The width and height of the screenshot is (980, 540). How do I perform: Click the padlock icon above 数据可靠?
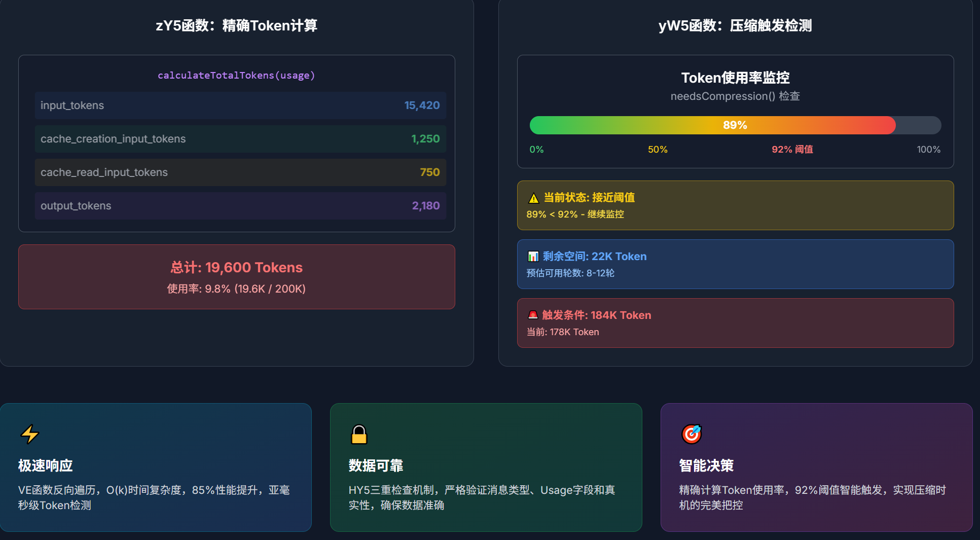click(359, 434)
